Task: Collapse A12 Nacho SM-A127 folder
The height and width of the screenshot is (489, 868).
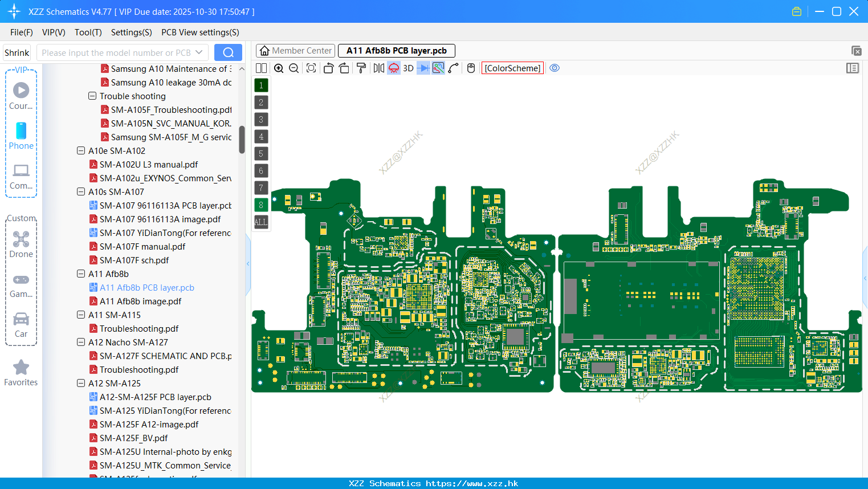Action: click(81, 342)
